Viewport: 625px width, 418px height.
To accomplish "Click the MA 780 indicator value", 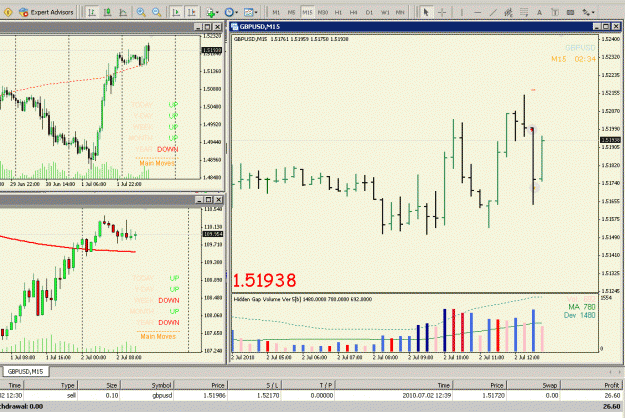I will [582, 307].
